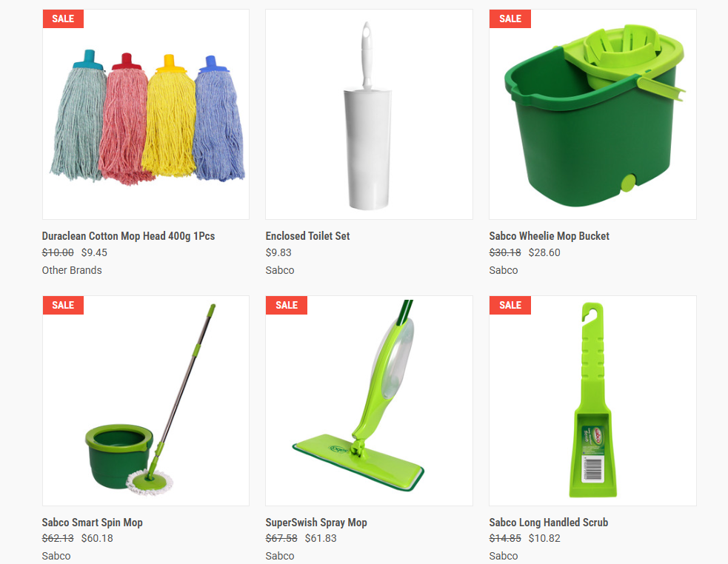Click the Sabco Smart Spin Mop title
The image size is (728, 564).
(92, 523)
